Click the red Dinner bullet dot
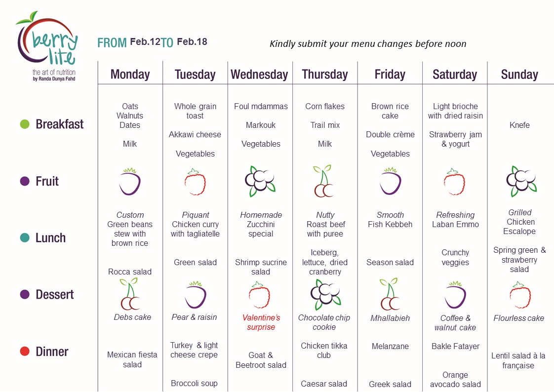The height and width of the screenshot is (392, 554). (x=25, y=352)
